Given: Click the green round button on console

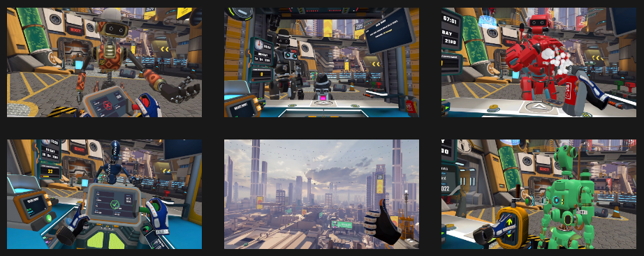Looking at the screenshot, I should click(50, 218).
